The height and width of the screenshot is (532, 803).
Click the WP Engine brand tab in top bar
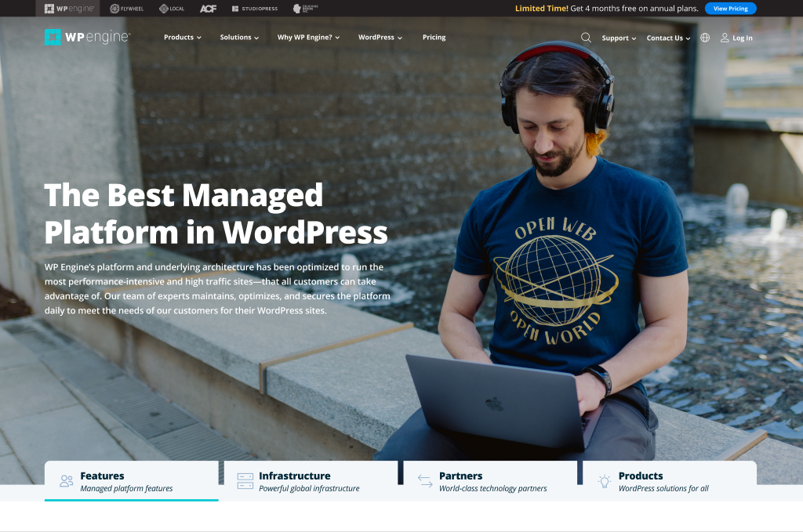[x=69, y=8]
